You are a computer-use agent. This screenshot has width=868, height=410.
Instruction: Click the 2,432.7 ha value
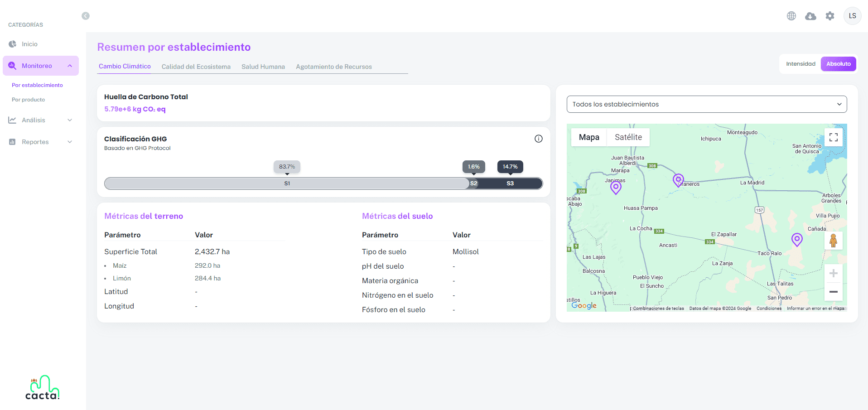212,251
